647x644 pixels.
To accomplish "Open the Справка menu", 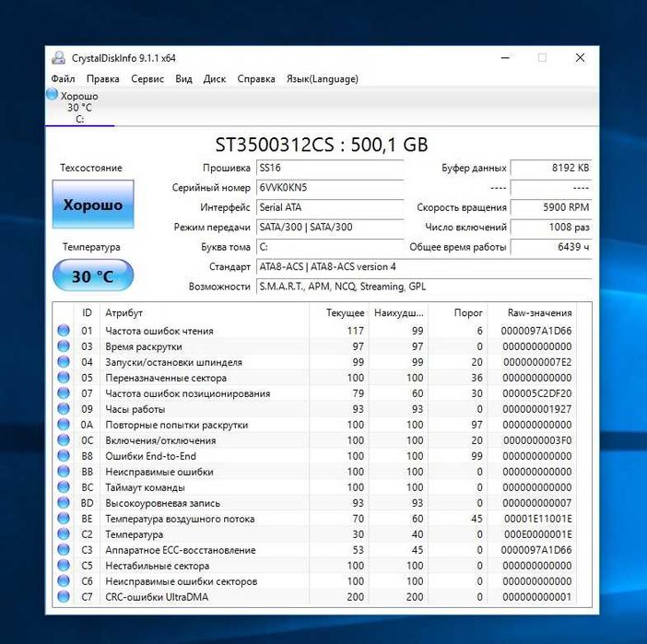I will tap(256, 79).
